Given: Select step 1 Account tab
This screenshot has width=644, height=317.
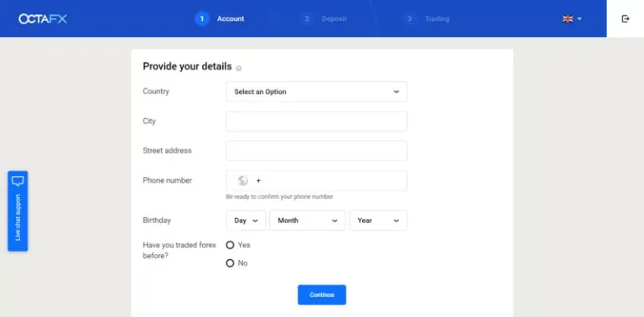Looking at the screenshot, I should coord(220,19).
